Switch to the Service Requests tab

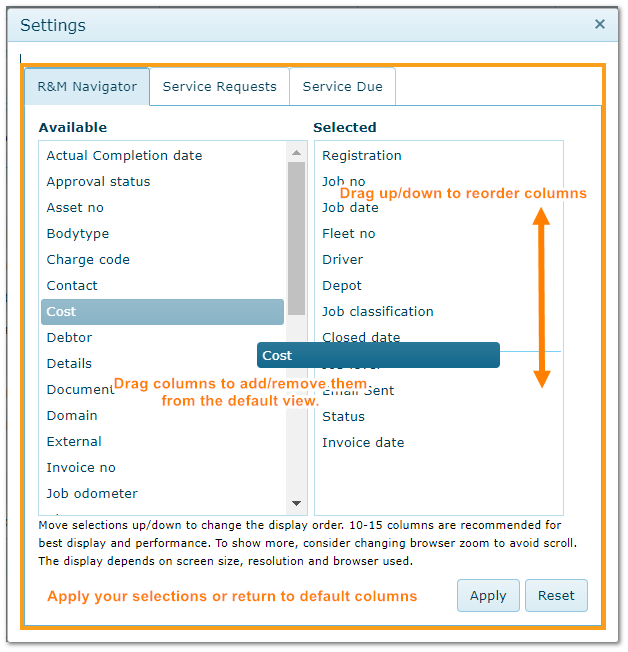[219, 87]
